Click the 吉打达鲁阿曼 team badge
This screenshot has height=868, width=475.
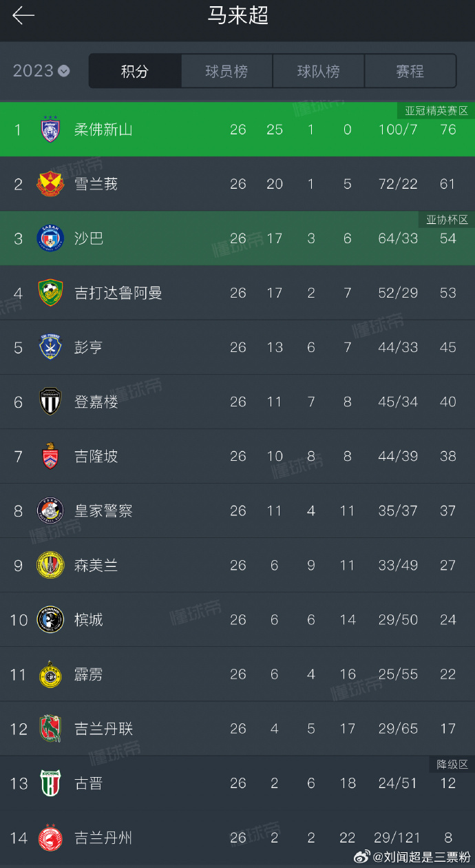pyautogui.click(x=50, y=293)
